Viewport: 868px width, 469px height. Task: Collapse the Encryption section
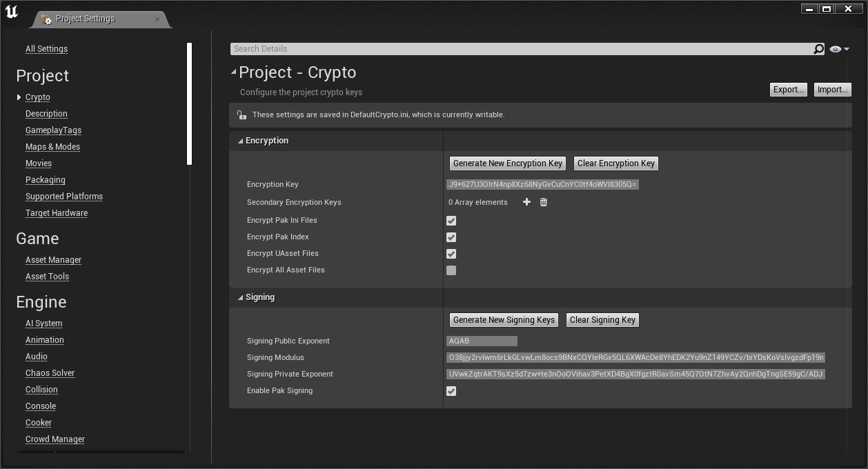coord(240,140)
